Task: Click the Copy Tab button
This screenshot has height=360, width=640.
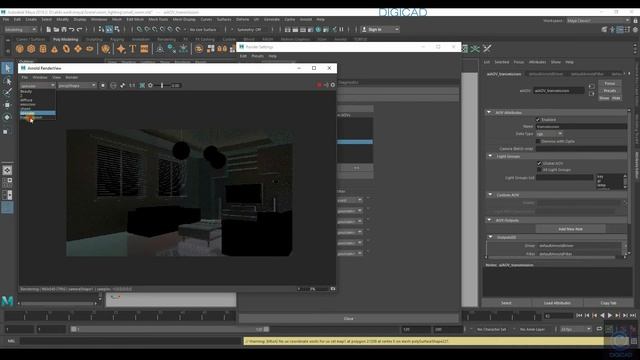Action: [608, 303]
